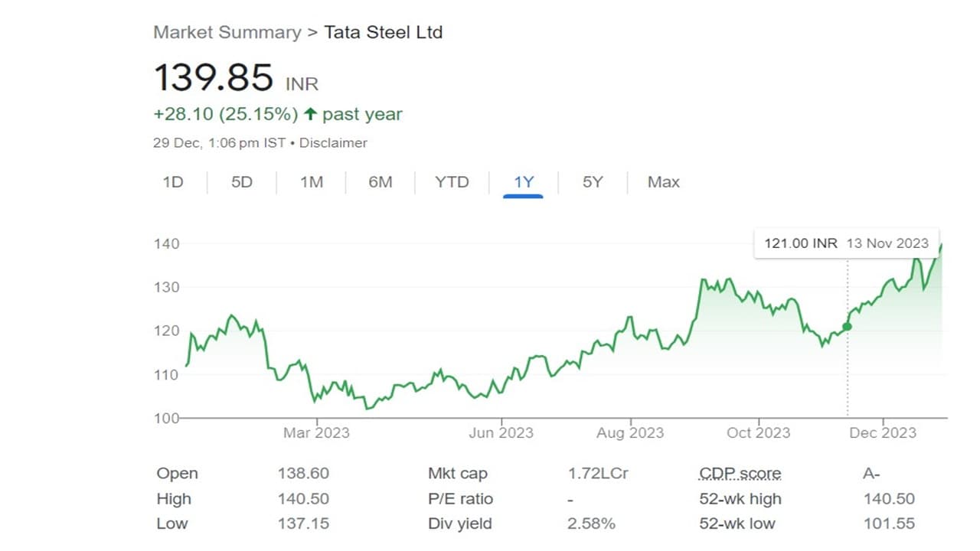This screenshot has width=980, height=551.
Task: Click the Mar 2023 axis label
Action: tap(316, 432)
